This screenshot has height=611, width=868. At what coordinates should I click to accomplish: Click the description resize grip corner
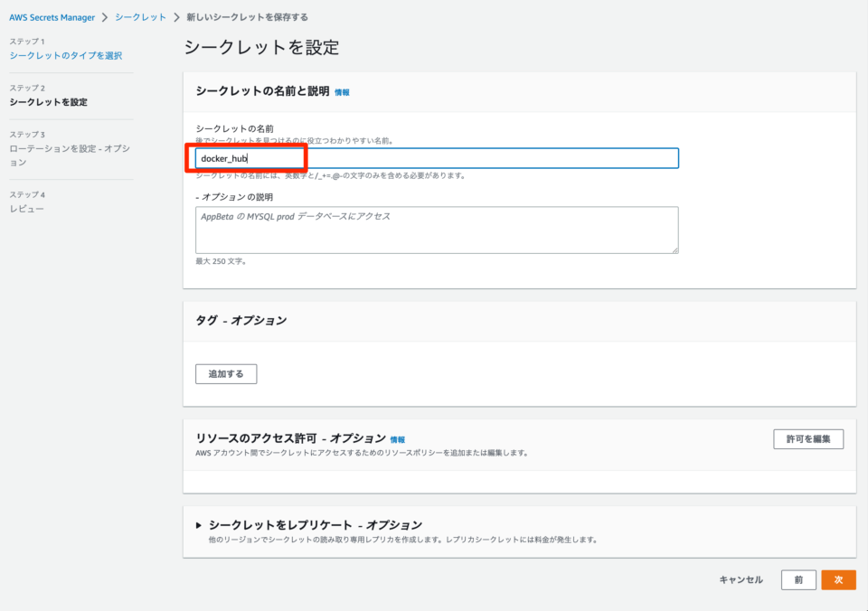[675, 250]
